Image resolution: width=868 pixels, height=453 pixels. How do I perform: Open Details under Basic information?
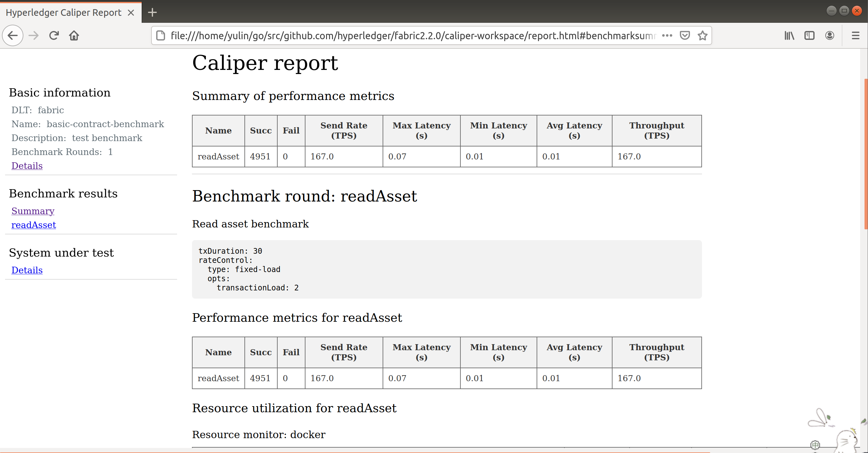click(x=27, y=165)
